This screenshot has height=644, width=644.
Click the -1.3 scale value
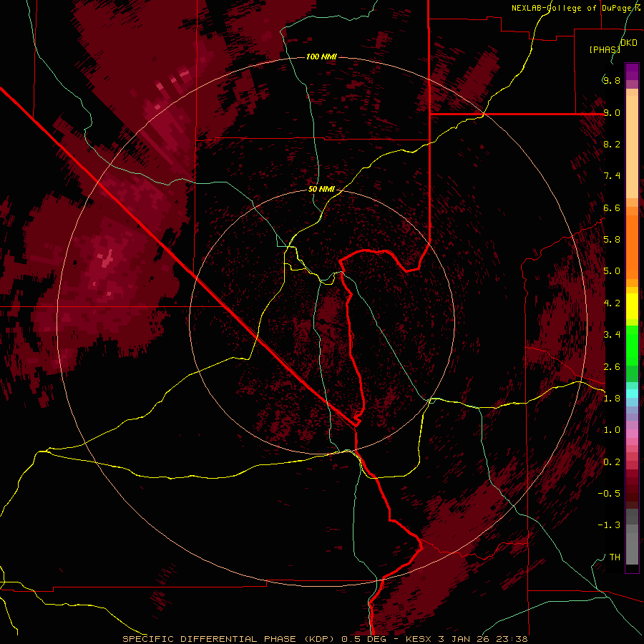[x=609, y=525]
